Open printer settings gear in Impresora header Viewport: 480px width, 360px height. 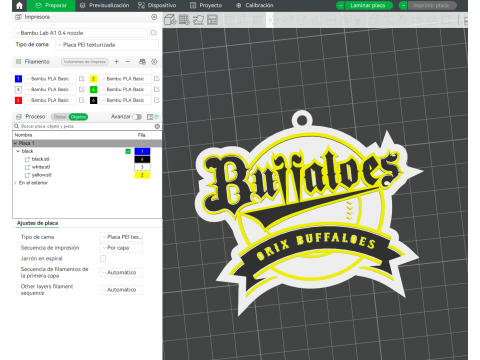[x=154, y=17]
